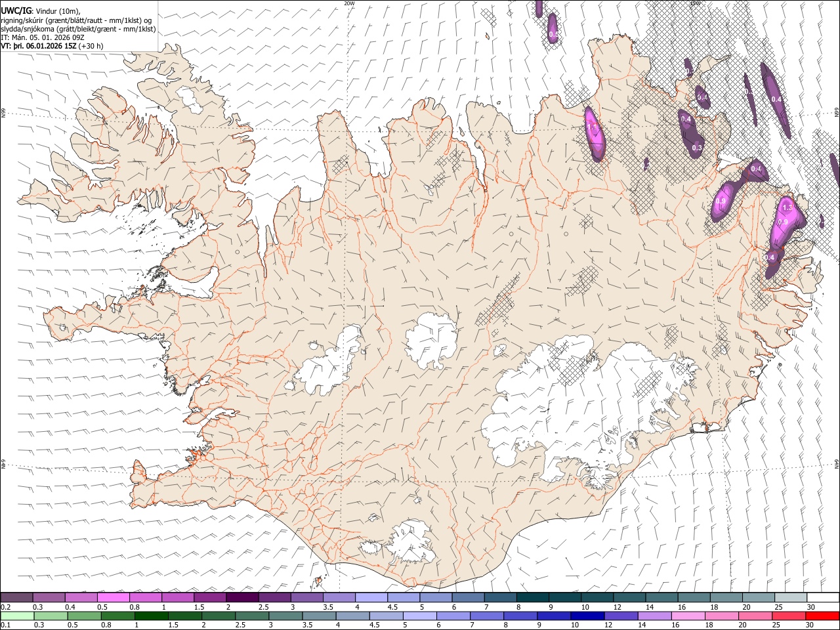The width and height of the screenshot is (840, 630).
Task: Click the 15W longitude label at top
Action: pos(695,3)
